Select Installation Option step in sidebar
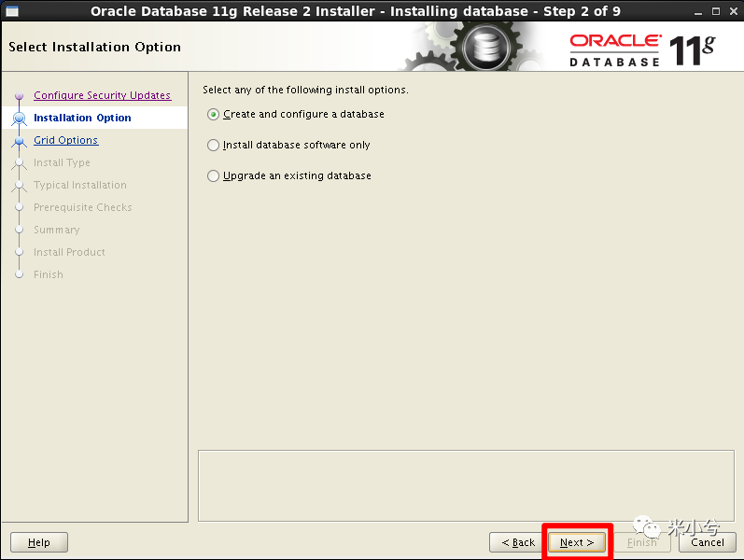The height and width of the screenshot is (560, 744). pyautogui.click(x=82, y=118)
